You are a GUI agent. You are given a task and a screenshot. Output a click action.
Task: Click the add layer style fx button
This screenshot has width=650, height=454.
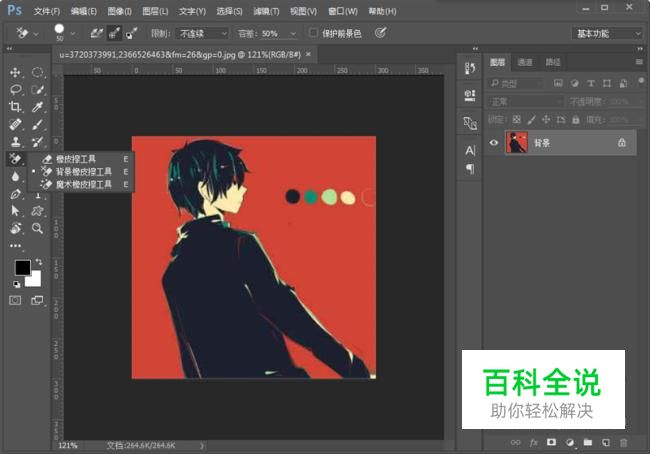(x=534, y=442)
